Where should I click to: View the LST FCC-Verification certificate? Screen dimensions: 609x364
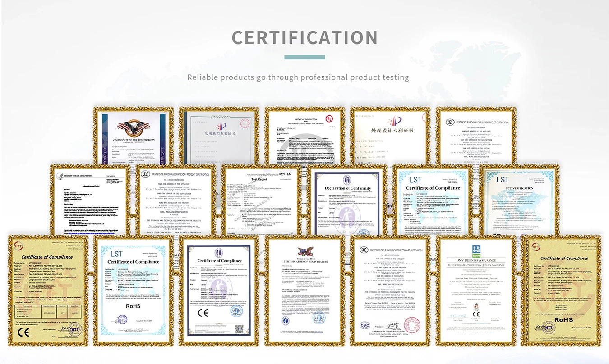[519, 200]
